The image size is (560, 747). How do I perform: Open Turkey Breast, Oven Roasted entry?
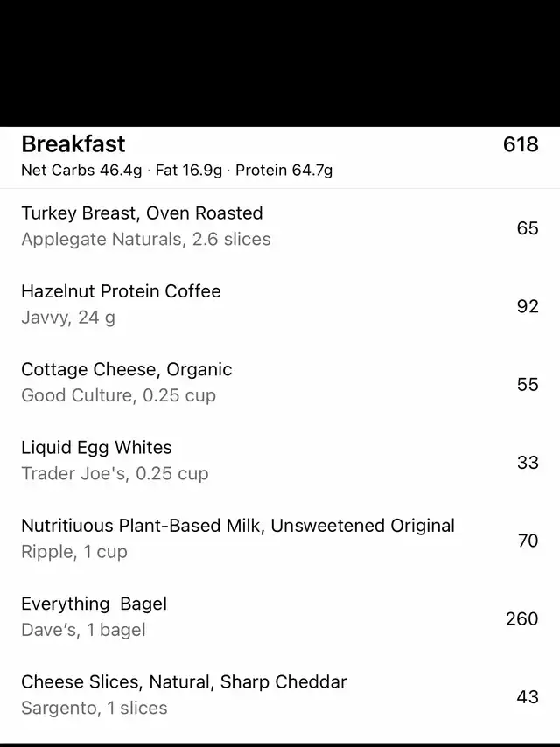pos(142,213)
